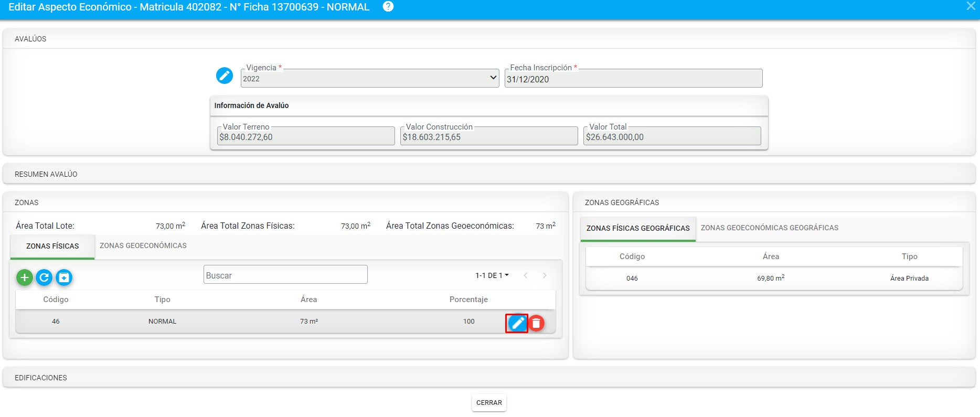Click the blue archive download icon
980x417 pixels.
(64, 277)
